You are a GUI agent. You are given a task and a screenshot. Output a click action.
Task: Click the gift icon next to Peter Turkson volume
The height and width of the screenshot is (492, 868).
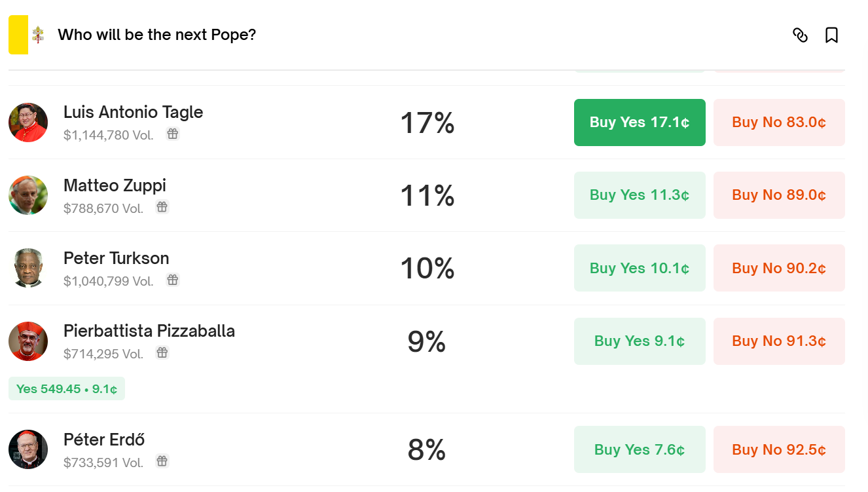point(173,280)
